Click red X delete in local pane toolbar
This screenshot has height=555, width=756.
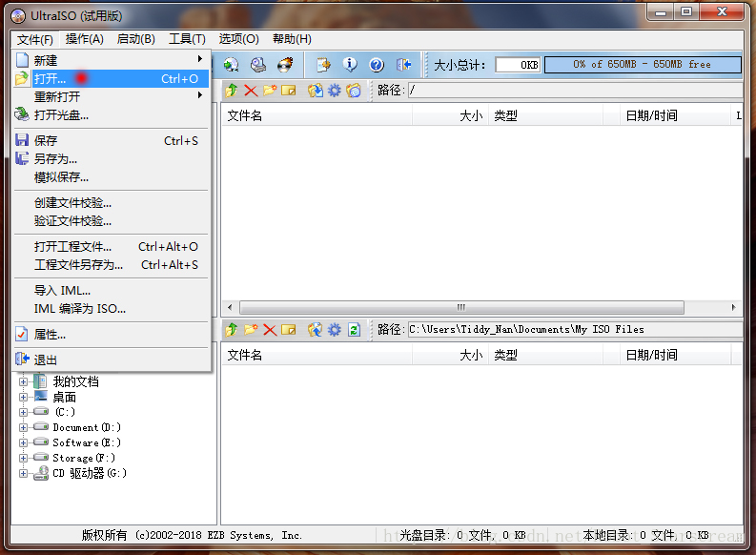pyautogui.click(x=270, y=330)
